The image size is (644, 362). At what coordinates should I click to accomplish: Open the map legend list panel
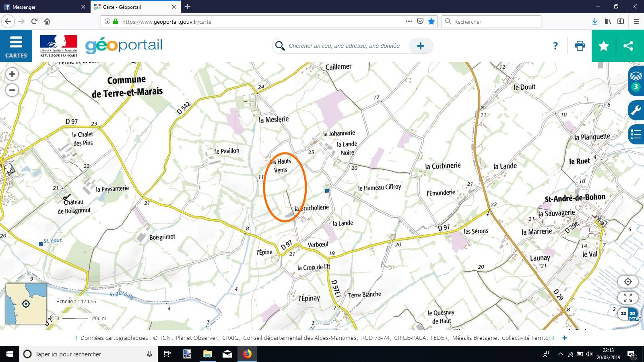[636, 134]
